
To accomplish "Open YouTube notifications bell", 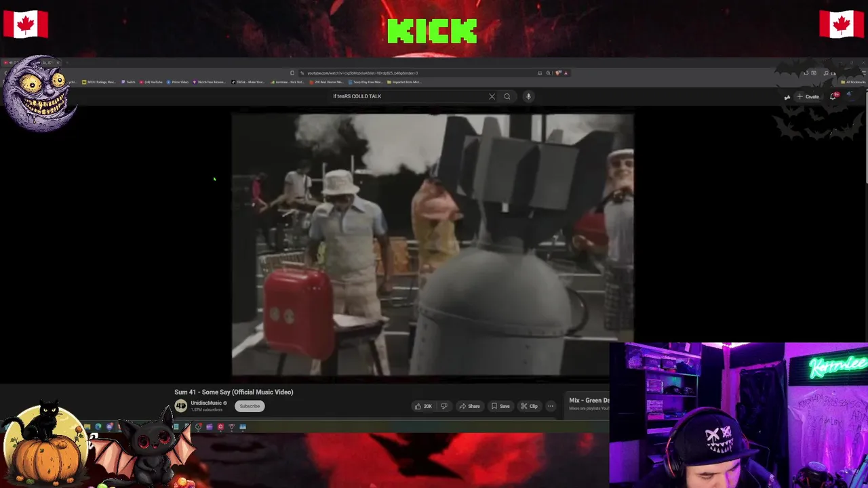I will [833, 96].
